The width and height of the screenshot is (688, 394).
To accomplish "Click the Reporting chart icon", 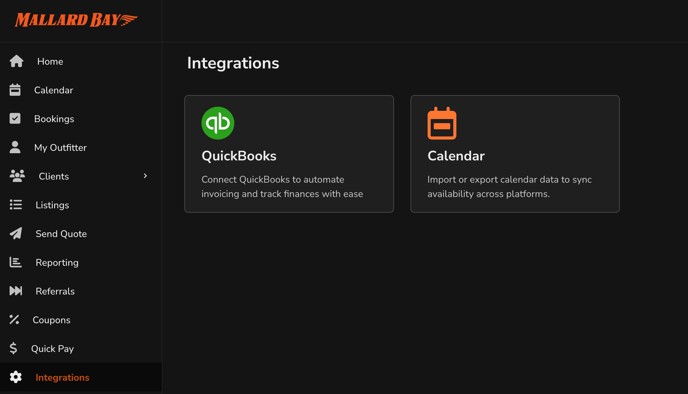I will coord(16,262).
